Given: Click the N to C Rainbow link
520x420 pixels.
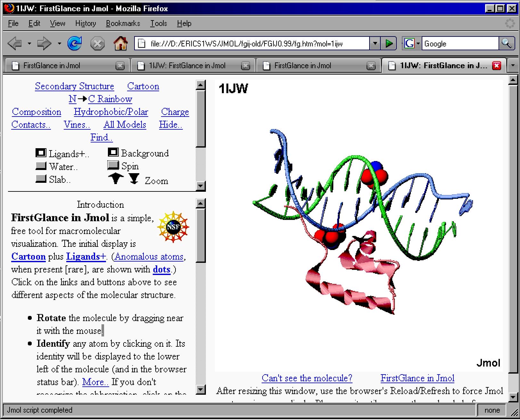Looking at the screenshot, I should (x=101, y=99).
